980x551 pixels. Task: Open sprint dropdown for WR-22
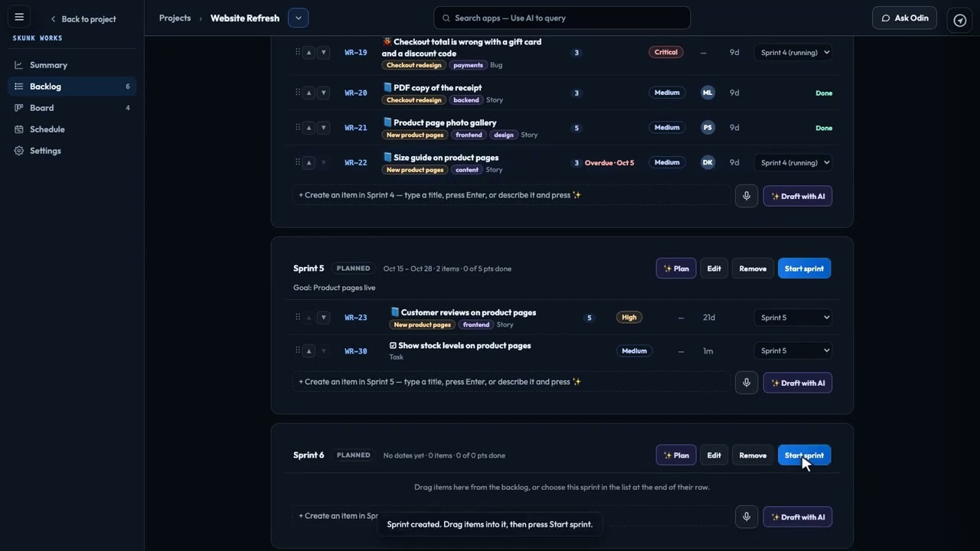(792, 162)
